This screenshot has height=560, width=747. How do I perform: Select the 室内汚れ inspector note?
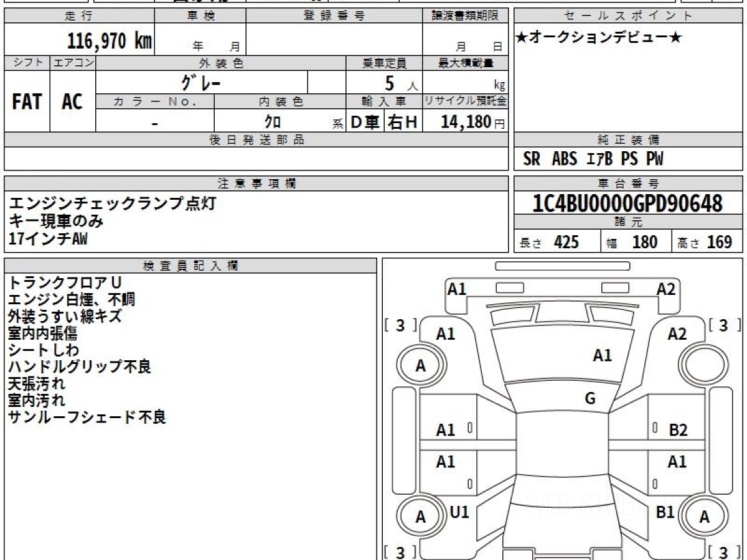coord(36,401)
